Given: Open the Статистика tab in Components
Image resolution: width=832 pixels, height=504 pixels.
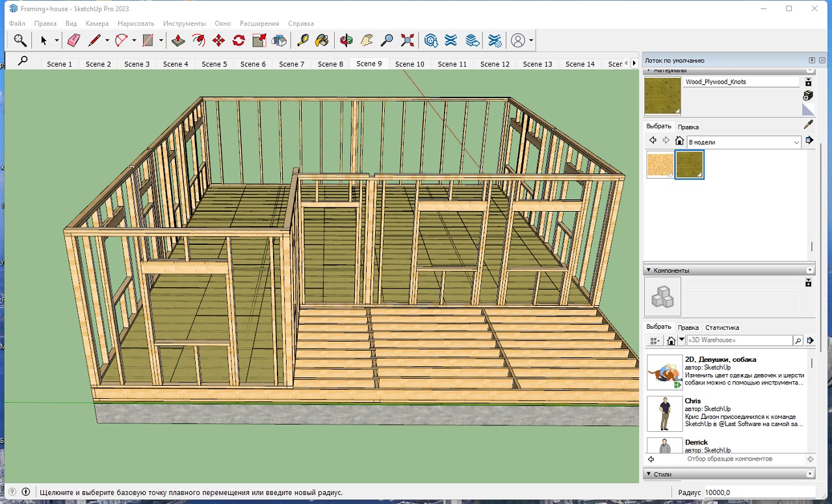Looking at the screenshot, I should click(722, 327).
